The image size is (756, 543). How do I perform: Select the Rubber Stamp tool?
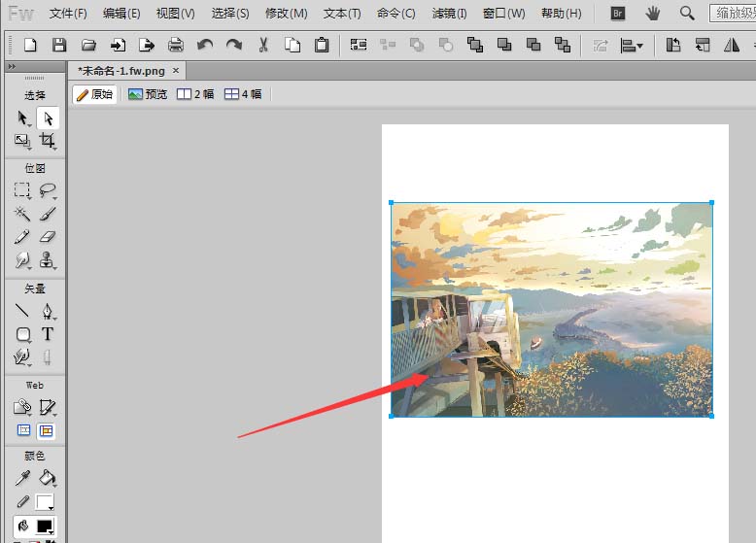click(x=48, y=260)
